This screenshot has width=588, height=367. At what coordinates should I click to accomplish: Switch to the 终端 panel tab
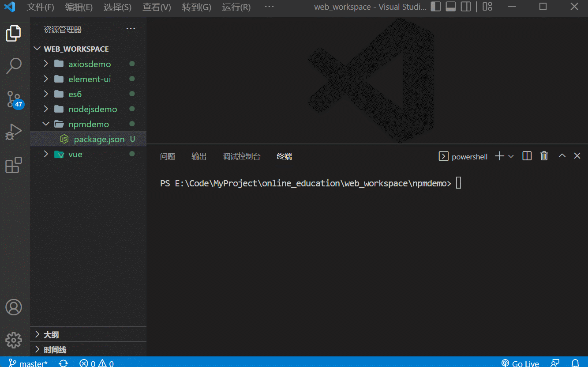tap(285, 156)
